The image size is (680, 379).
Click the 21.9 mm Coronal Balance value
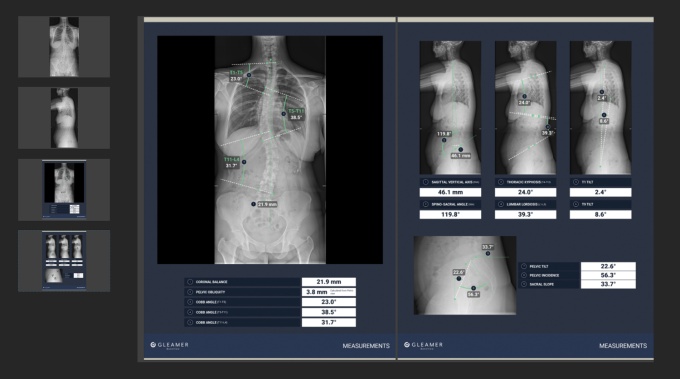click(x=329, y=282)
